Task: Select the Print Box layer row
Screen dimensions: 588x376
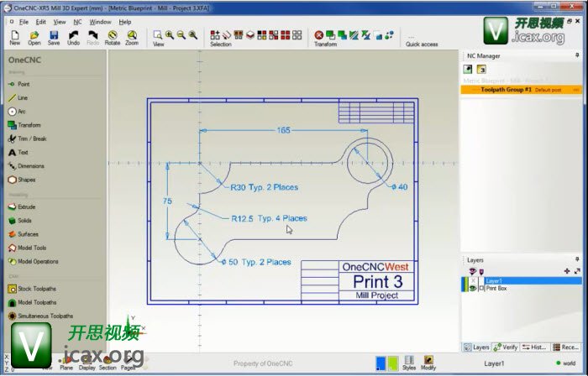Action: click(x=522, y=288)
